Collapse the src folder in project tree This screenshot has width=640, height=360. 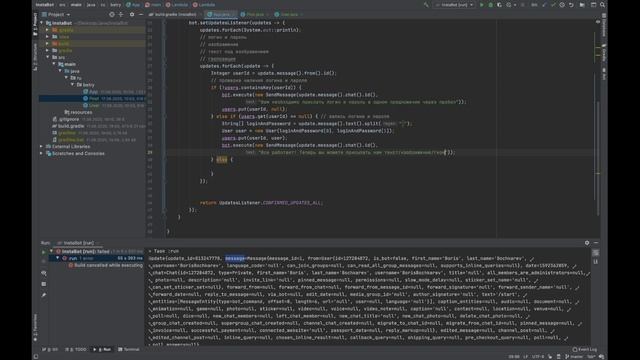[x=48, y=58]
